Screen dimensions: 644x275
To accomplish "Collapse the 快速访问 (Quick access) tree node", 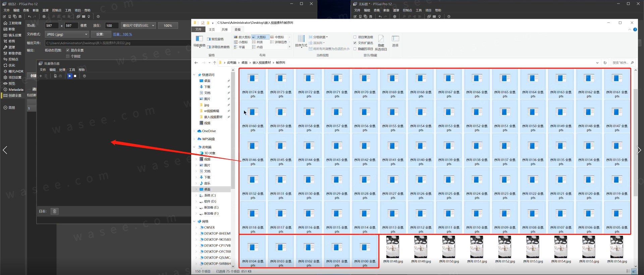I will point(194,75).
